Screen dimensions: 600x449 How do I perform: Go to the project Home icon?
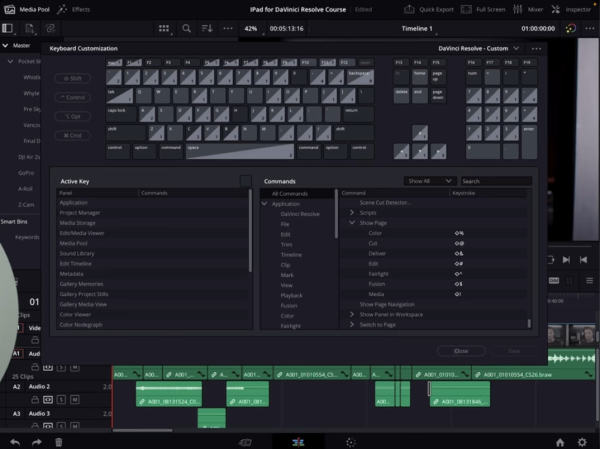(560, 442)
